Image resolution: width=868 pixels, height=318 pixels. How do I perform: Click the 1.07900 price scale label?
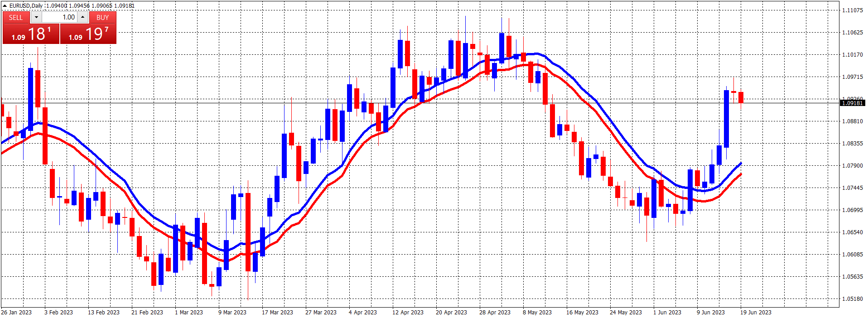(x=852, y=166)
